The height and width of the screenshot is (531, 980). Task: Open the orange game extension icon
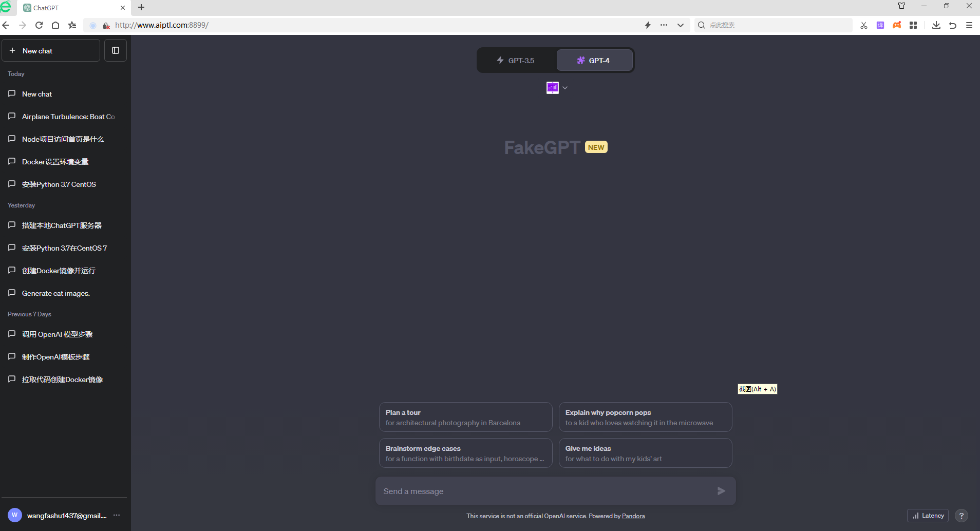[x=897, y=25]
